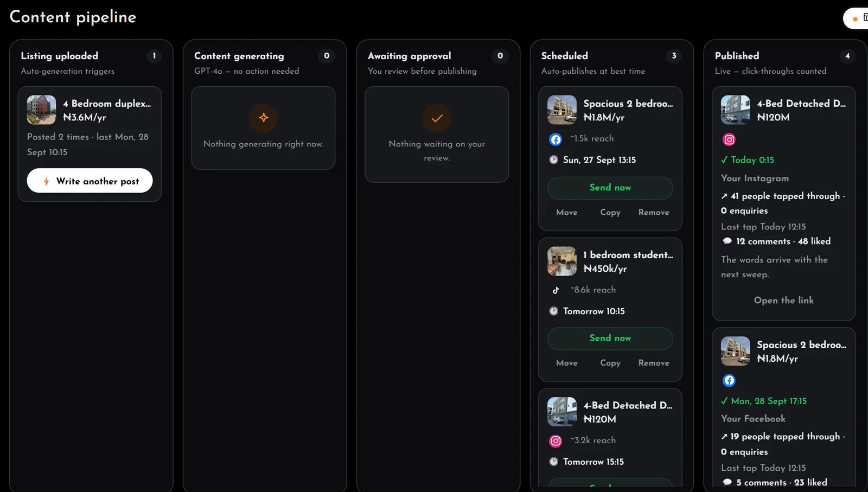Image resolution: width=868 pixels, height=492 pixels.
Task: Copy the Spacious 2 bedroom scheduled post
Action: point(610,212)
